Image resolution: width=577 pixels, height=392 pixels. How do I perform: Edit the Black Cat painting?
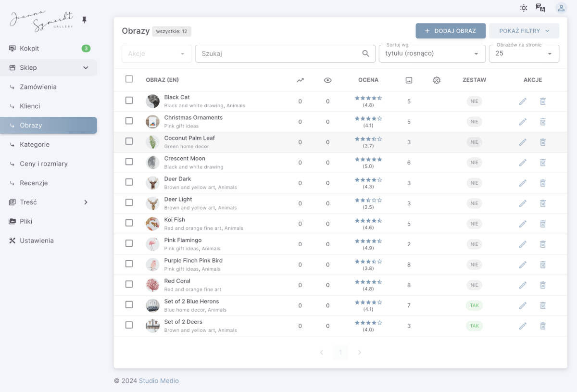[523, 101]
